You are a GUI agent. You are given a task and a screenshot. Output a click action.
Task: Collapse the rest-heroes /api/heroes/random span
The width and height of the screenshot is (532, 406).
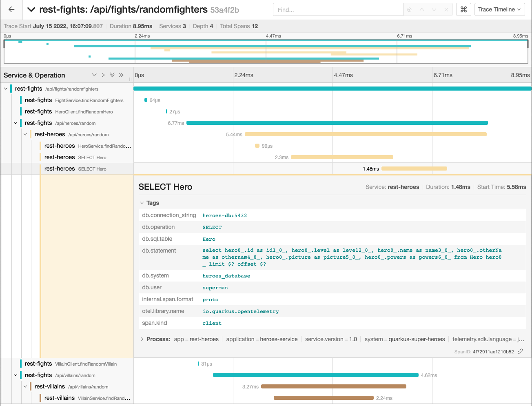(25, 134)
